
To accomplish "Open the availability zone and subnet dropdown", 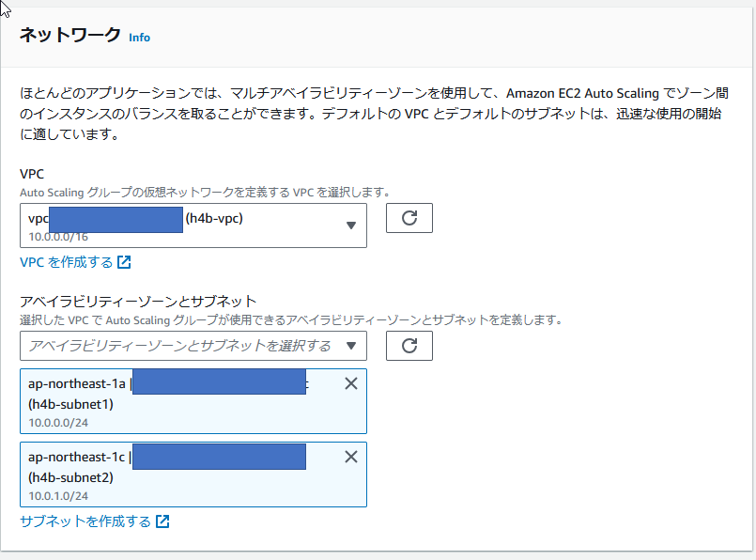I will [193, 346].
